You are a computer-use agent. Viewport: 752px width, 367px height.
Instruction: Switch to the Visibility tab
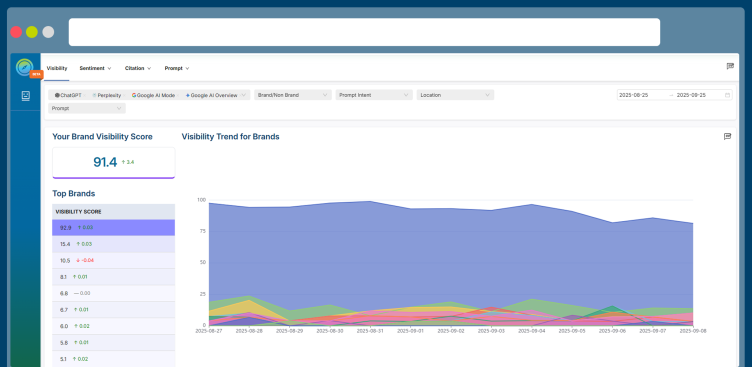pos(57,68)
